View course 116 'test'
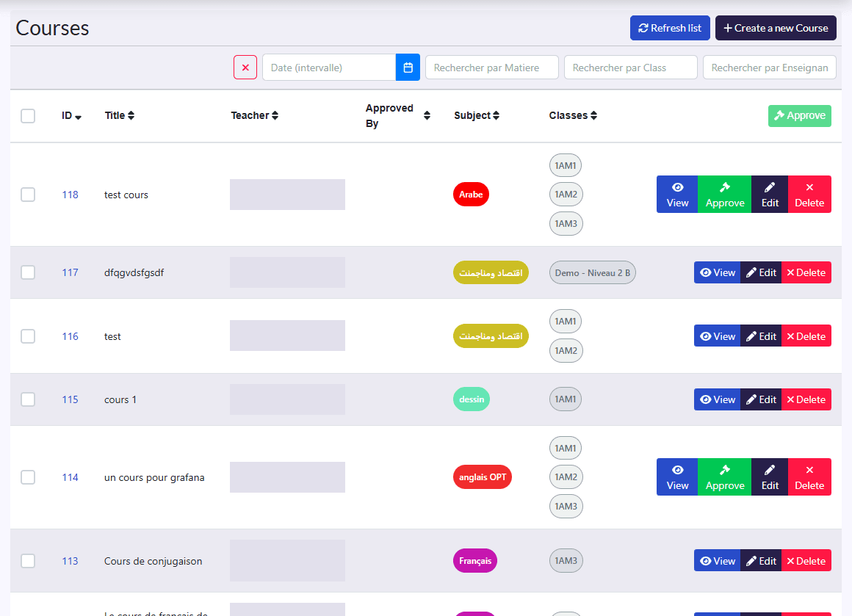Screen dimensions: 852x616 pyautogui.click(x=718, y=336)
